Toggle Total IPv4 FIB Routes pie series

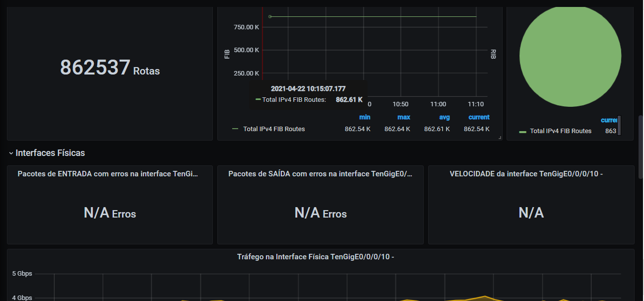561,131
